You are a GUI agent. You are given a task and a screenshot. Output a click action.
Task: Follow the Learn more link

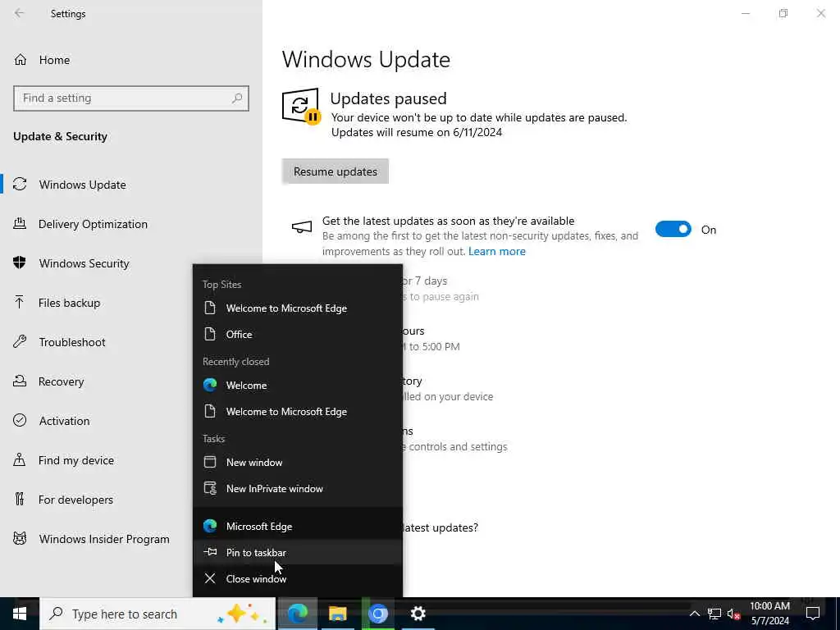pos(496,251)
